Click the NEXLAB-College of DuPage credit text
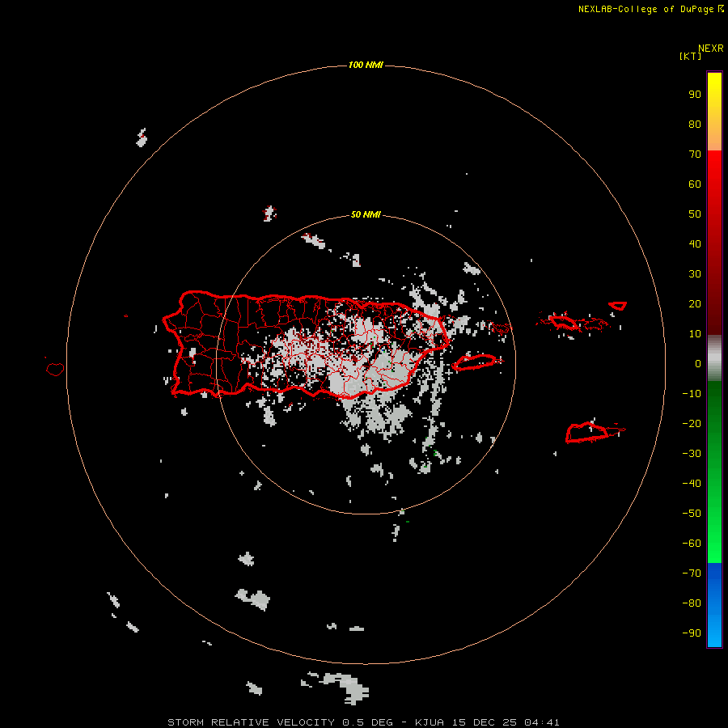The image size is (728, 728). [x=650, y=9]
